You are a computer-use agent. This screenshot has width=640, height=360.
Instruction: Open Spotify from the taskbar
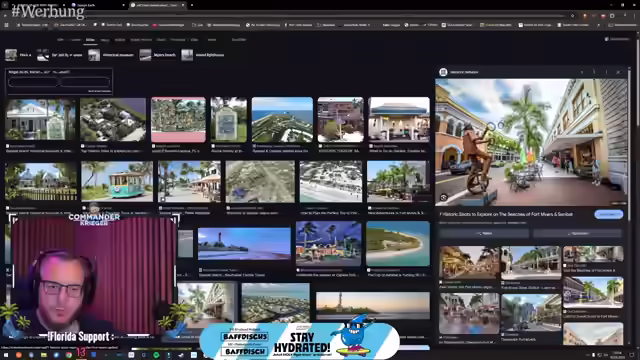156,355
